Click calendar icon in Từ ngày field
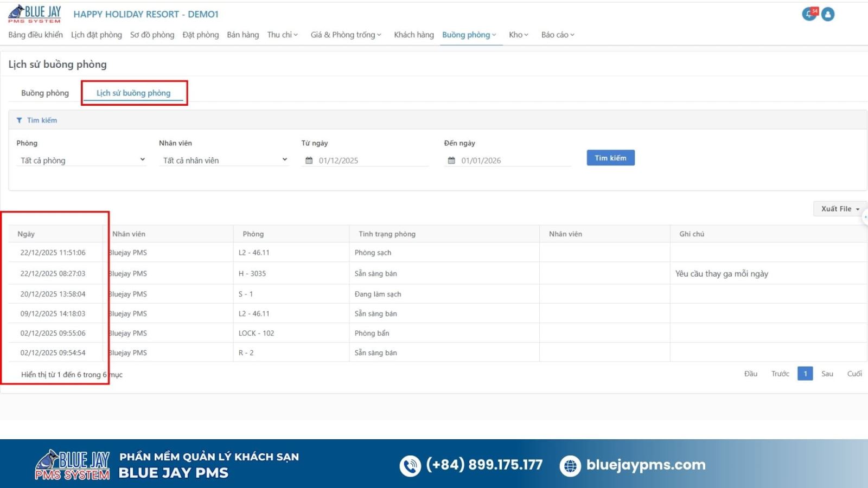 [x=309, y=160]
